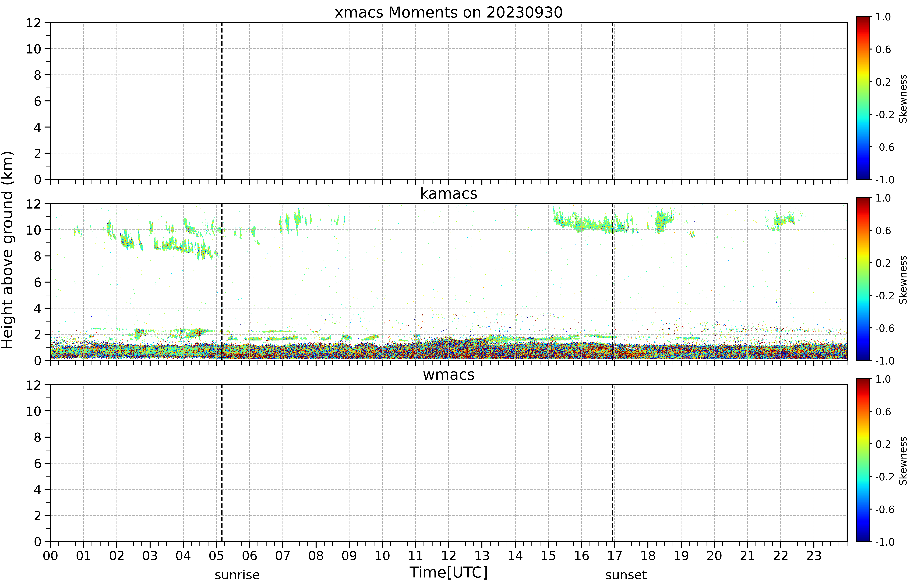Click the title 'xmacs Moments on 20230930'
The height and width of the screenshot is (588, 914).
click(449, 12)
